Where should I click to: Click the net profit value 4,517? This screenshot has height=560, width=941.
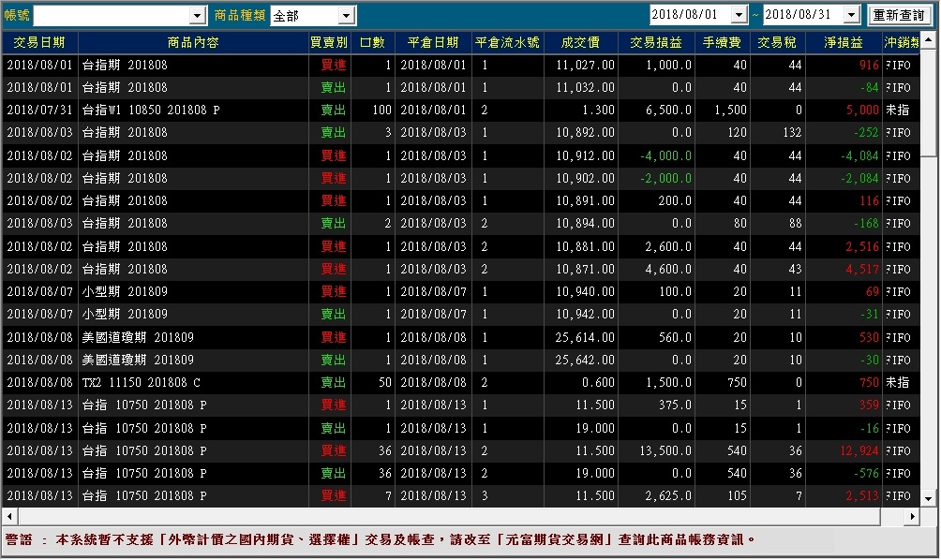point(862,269)
